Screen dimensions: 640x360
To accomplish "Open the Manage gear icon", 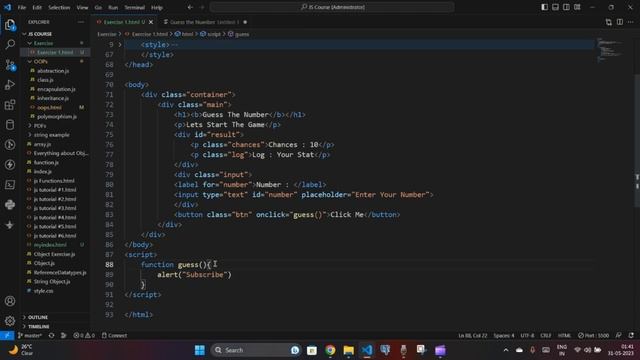I will tap(10, 321).
